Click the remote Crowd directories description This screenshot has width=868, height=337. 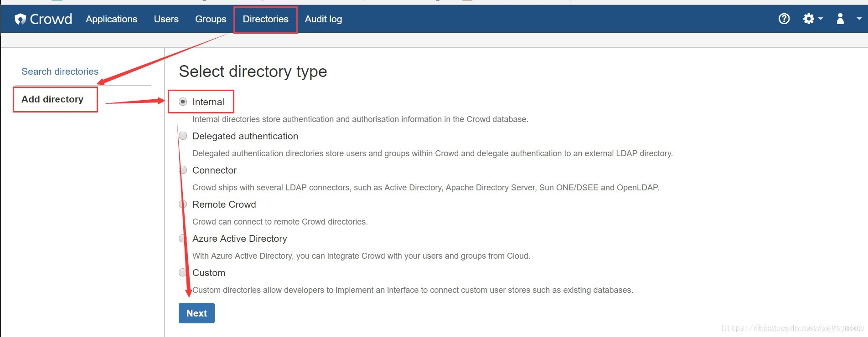280,222
